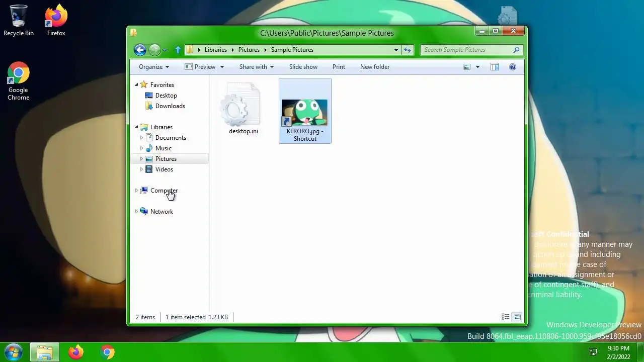Image resolution: width=644 pixels, height=362 pixels.
Task: Click the Change your view icon
Action: click(467, 67)
